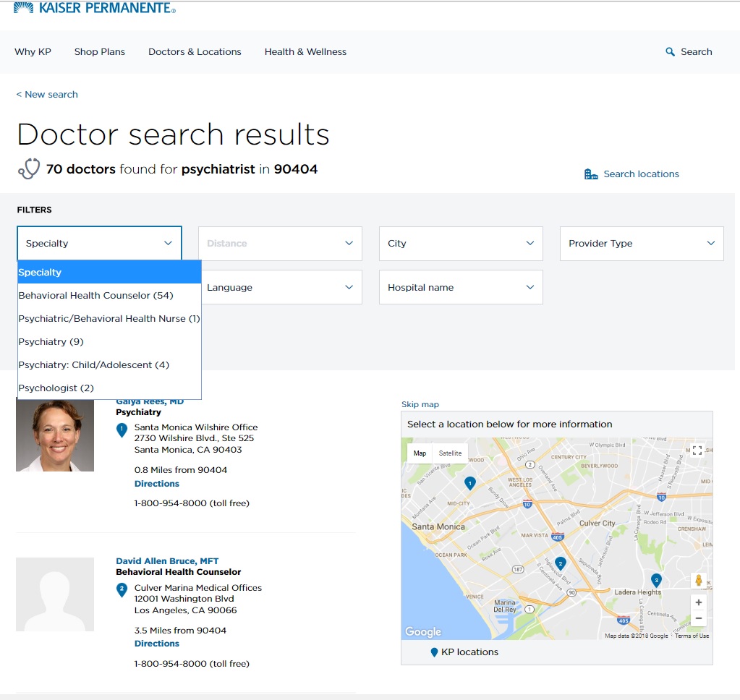The width and height of the screenshot is (740, 700).
Task: Open David Allen Bruce, MFT profile
Action: (x=167, y=561)
